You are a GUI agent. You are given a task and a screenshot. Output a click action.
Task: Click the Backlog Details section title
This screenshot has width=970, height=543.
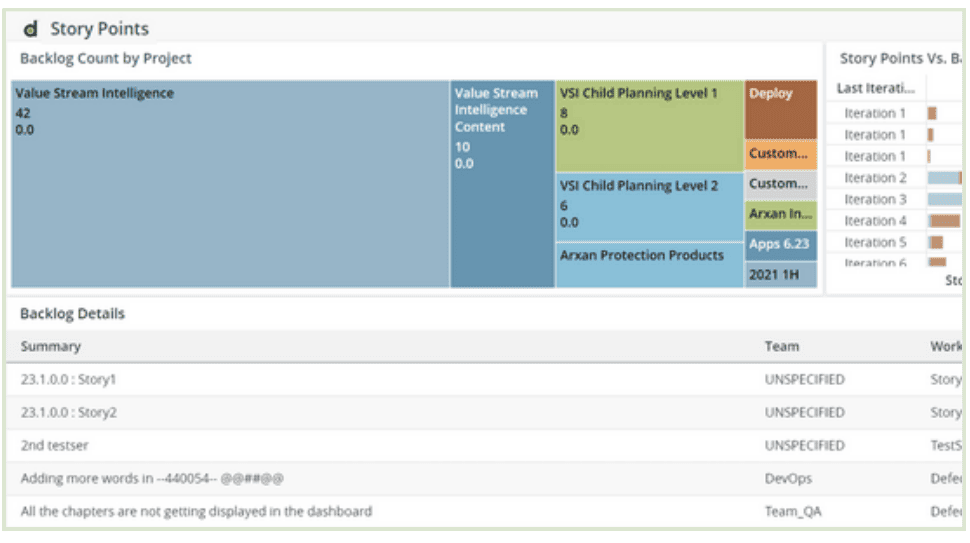click(x=72, y=314)
